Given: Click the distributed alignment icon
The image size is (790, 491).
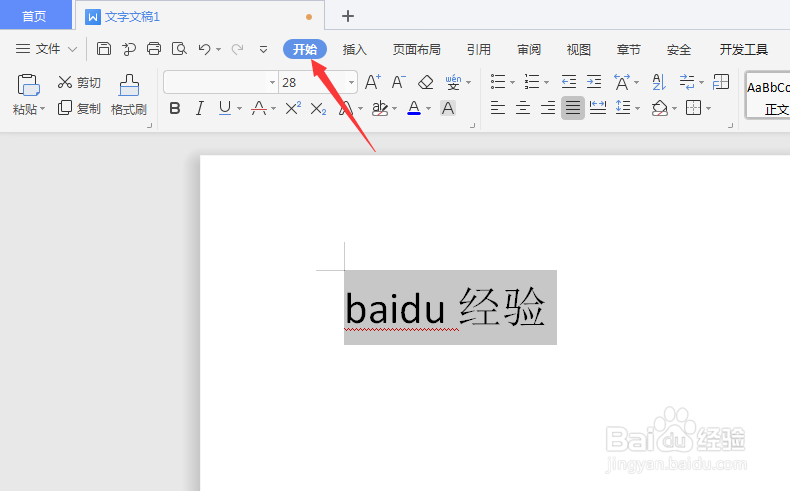Looking at the screenshot, I should point(598,108).
